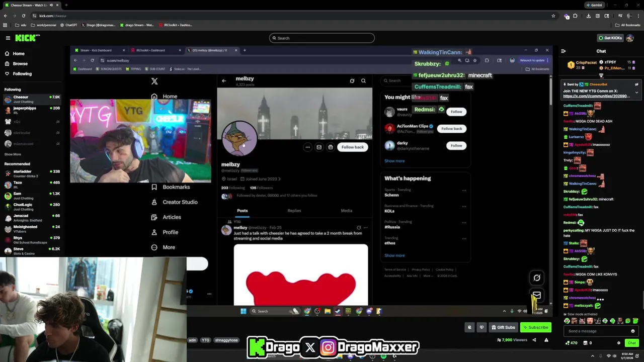Open Tazo recommended channel
Viewport: 644px width, 362px height.
(x=32, y=185)
